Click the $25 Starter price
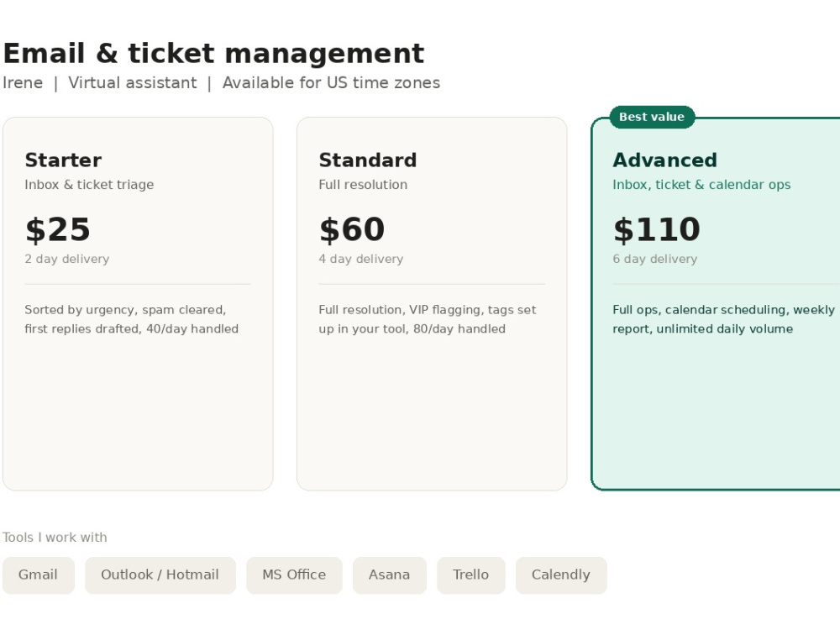This screenshot has height=630, width=840. [58, 229]
